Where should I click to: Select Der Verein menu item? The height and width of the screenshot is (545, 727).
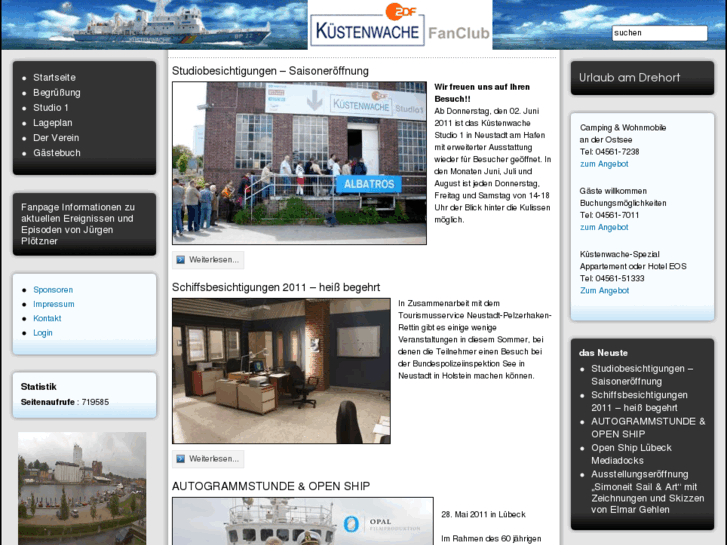click(56, 138)
